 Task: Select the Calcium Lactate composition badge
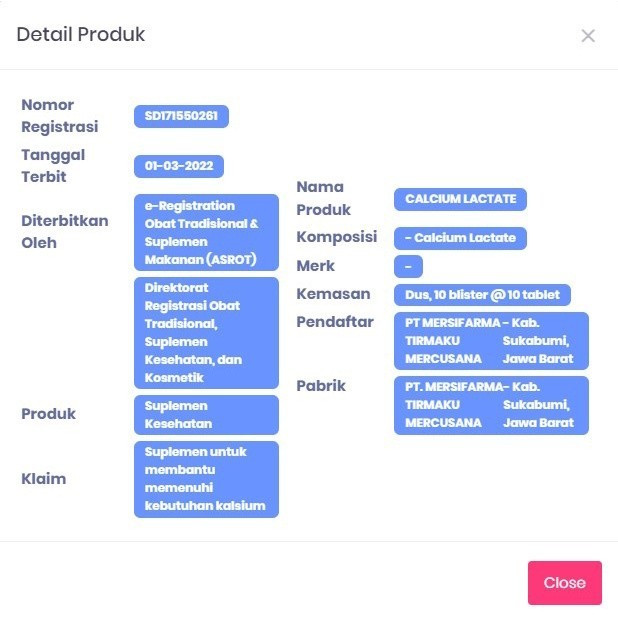coord(460,238)
